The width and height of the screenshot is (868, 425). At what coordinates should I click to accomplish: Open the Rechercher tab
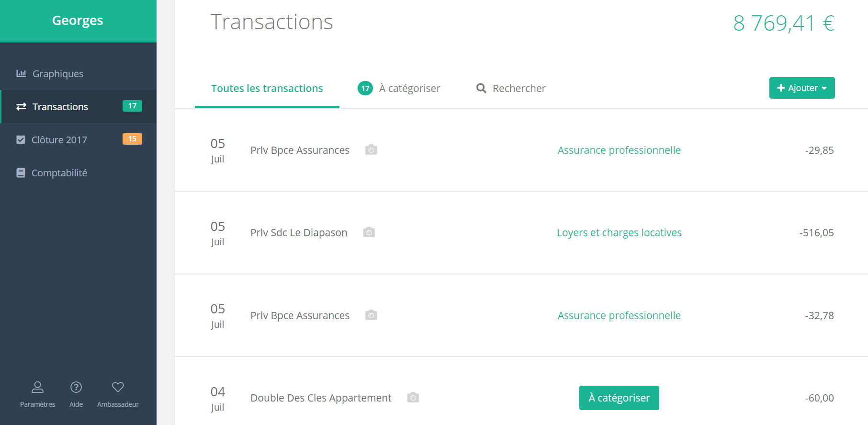coord(511,88)
